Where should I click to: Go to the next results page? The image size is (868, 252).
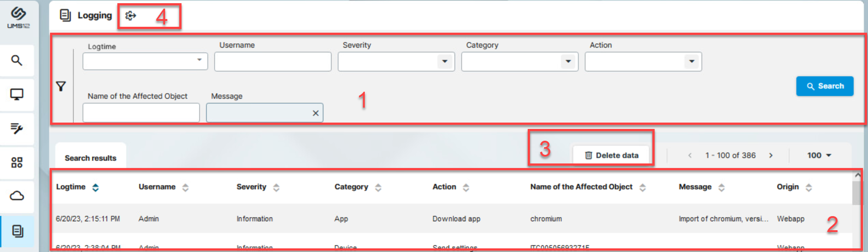pos(771,155)
